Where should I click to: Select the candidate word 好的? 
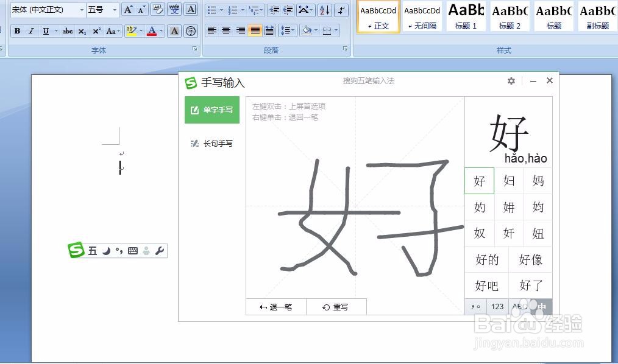tap(486, 259)
